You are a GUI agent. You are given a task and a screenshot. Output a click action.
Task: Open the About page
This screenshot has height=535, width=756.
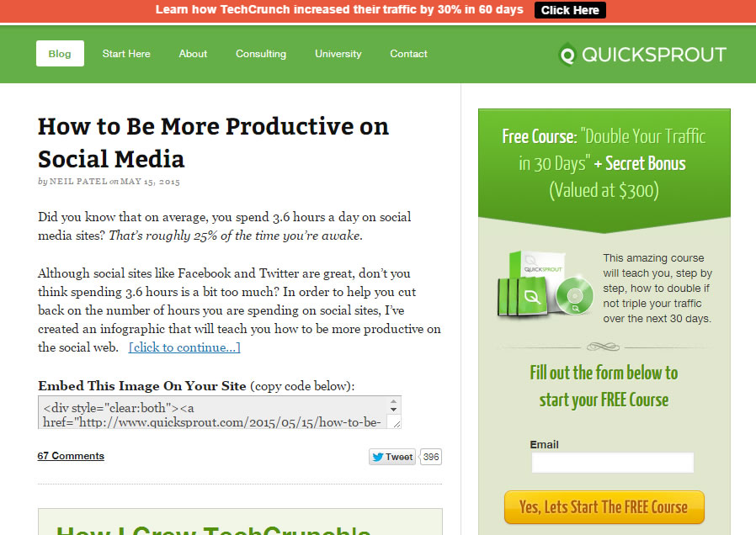(x=192, y=53)
